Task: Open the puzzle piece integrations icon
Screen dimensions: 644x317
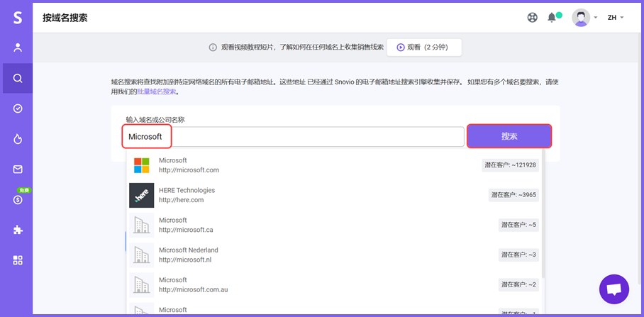Action: coord(18,230)
